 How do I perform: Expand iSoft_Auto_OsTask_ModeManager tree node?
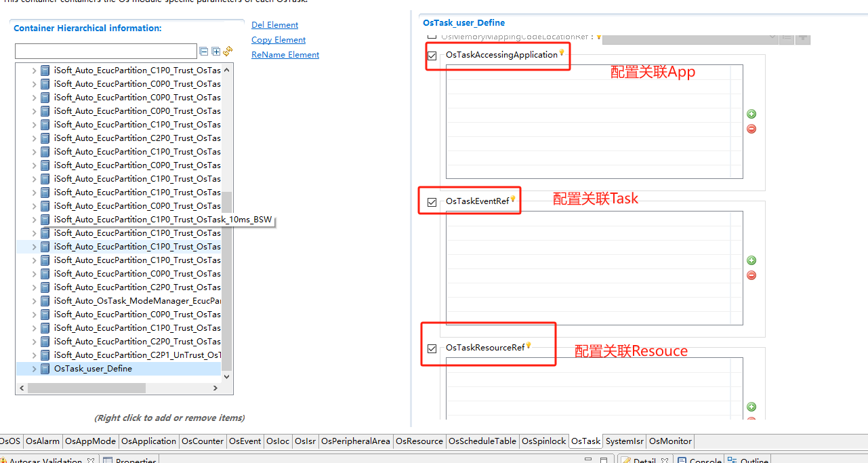35,301
